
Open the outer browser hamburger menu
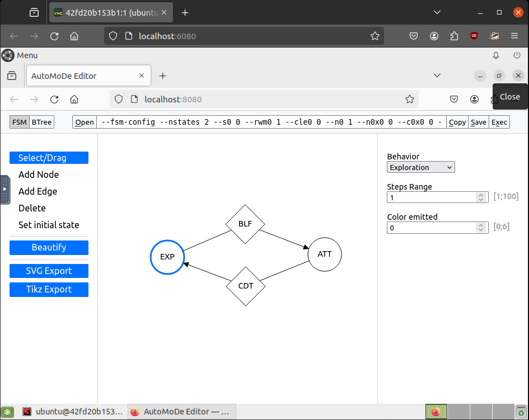(514, 36)
